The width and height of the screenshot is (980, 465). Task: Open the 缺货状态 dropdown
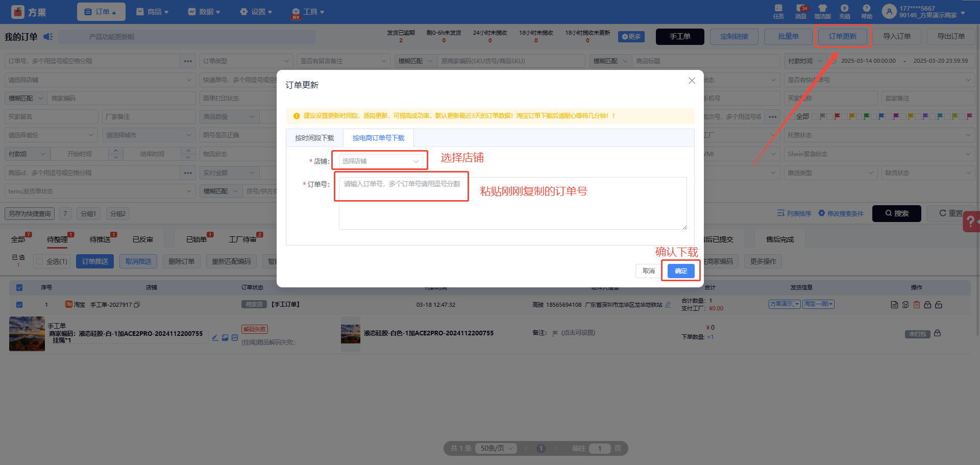point(928,173)
